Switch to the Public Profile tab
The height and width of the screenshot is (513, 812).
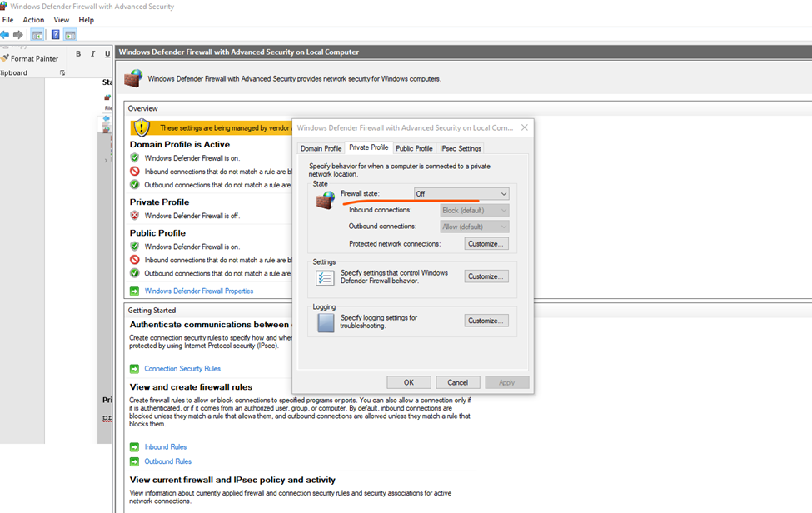[x=414, y=148]
